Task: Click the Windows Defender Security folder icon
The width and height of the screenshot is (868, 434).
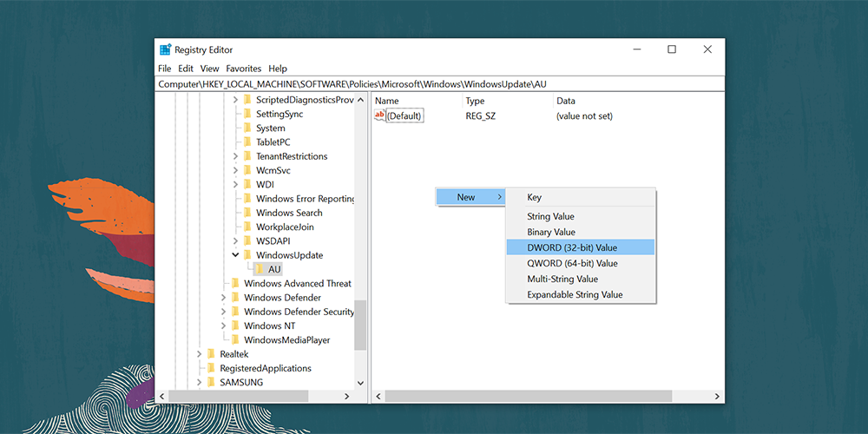Action: click(x=235, y=312)
